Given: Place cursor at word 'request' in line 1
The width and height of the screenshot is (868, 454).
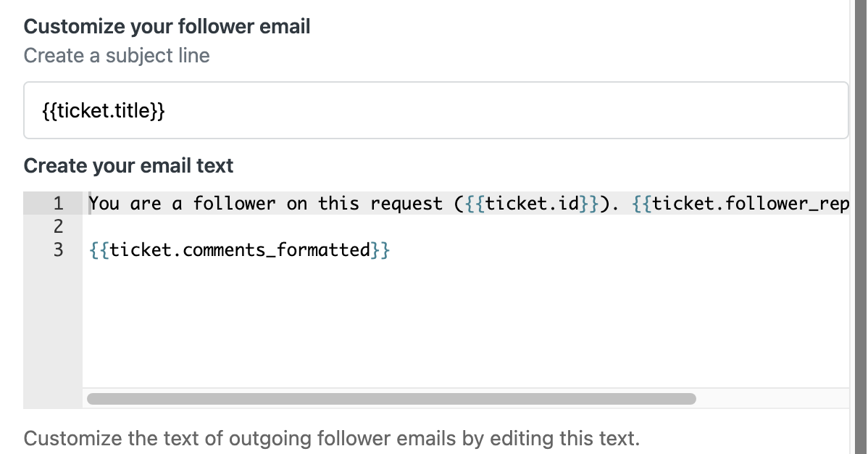Looking at the screenshot, I should 406,204.
